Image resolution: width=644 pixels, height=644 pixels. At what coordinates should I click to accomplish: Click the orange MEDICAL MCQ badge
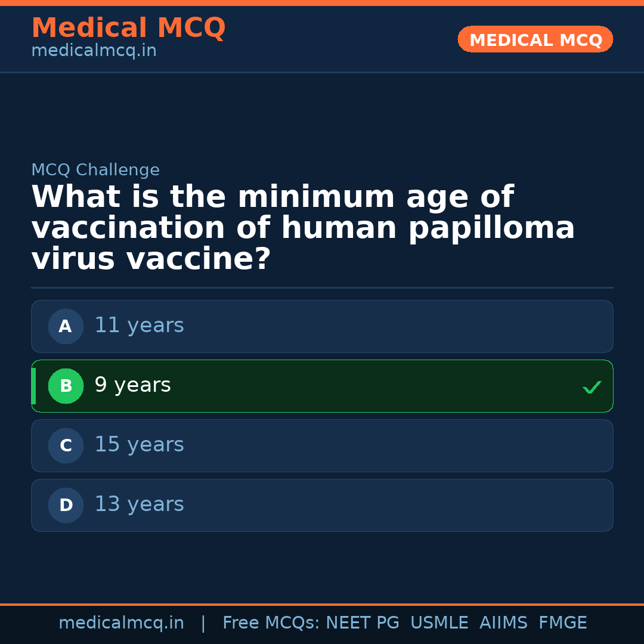click(x=535, y=39)
